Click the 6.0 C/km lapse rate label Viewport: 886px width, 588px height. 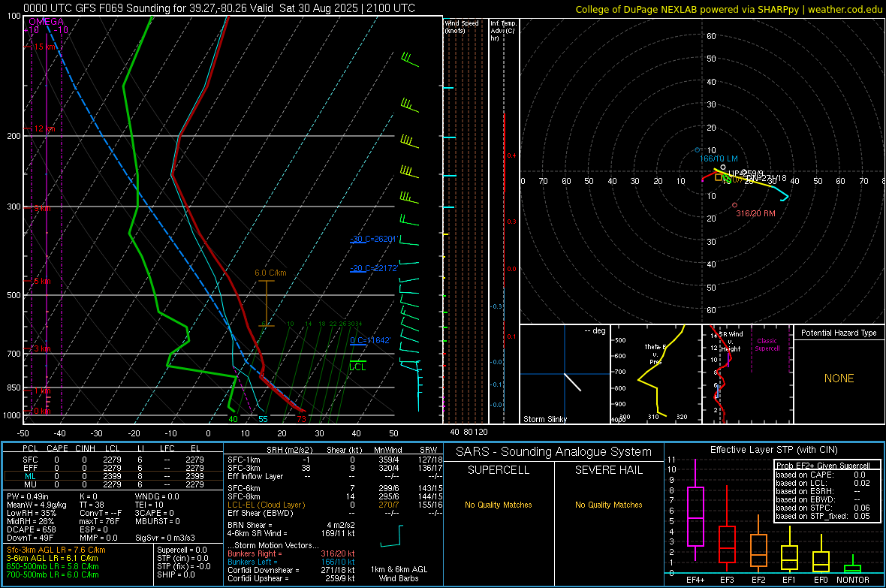pos(270,273)
